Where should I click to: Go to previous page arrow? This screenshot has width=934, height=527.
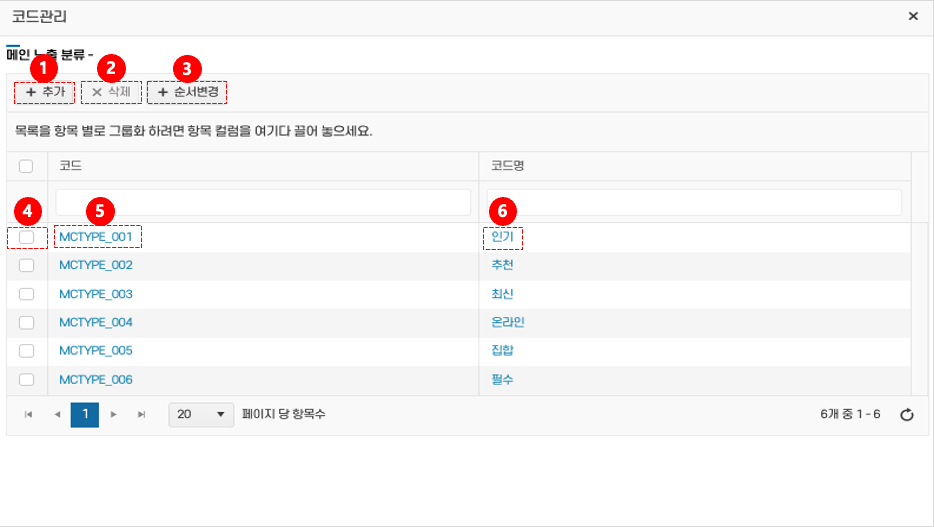tap(57, 414)
